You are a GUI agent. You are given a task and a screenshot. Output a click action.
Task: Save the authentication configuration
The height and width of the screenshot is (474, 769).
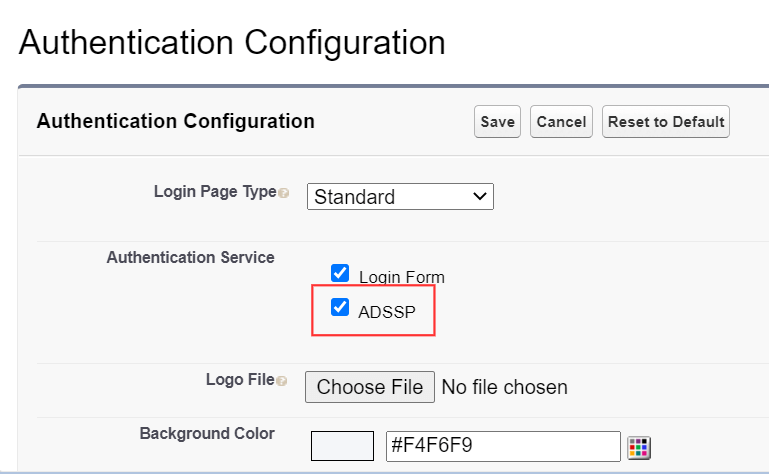(497, 122)
